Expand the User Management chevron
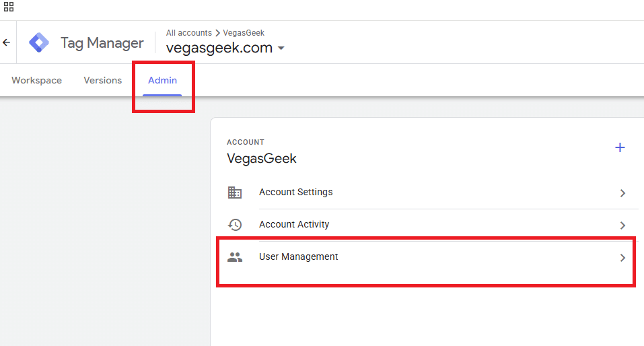644x346 pixels. [622, 258]
